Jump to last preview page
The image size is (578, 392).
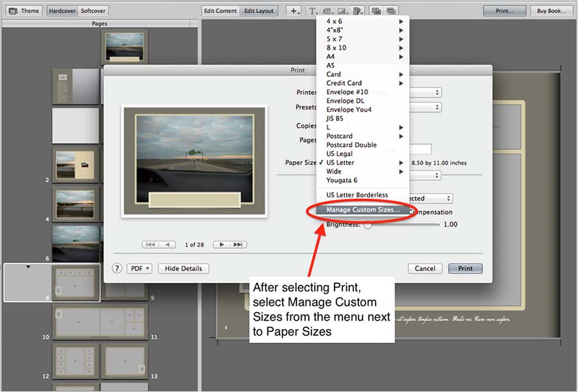238,244
